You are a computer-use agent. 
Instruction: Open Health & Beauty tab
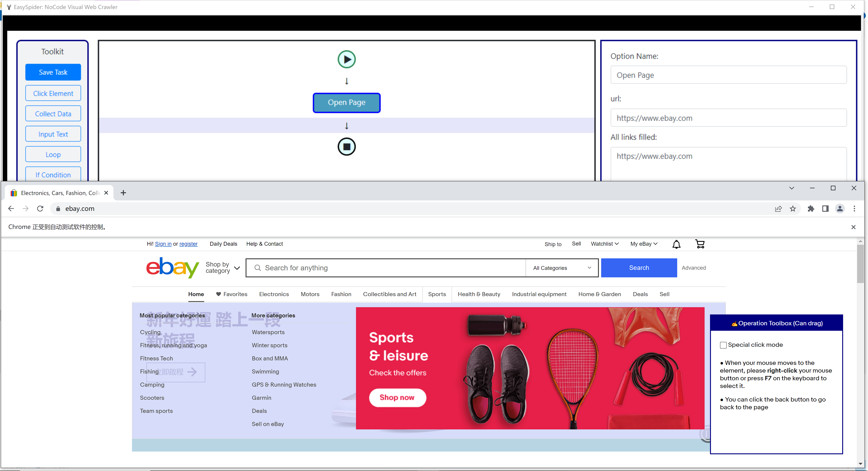479,294
